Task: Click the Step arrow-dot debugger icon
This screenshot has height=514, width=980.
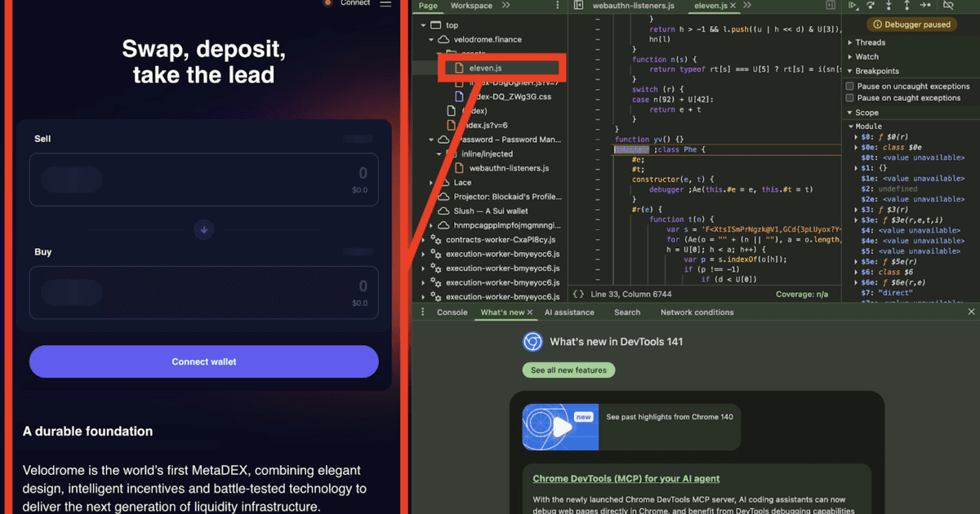Action: 926,6
